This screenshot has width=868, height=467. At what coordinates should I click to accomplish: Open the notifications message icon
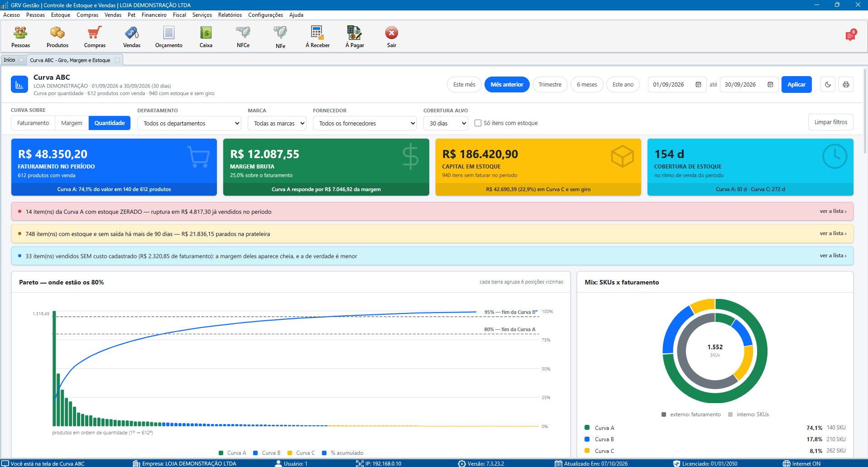[850, 35]
